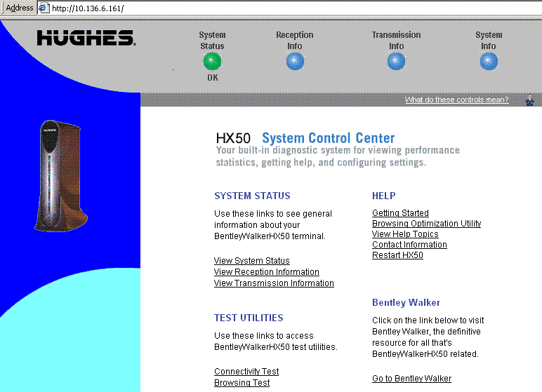Click the 'System Control Center' title

click(329, 138)
